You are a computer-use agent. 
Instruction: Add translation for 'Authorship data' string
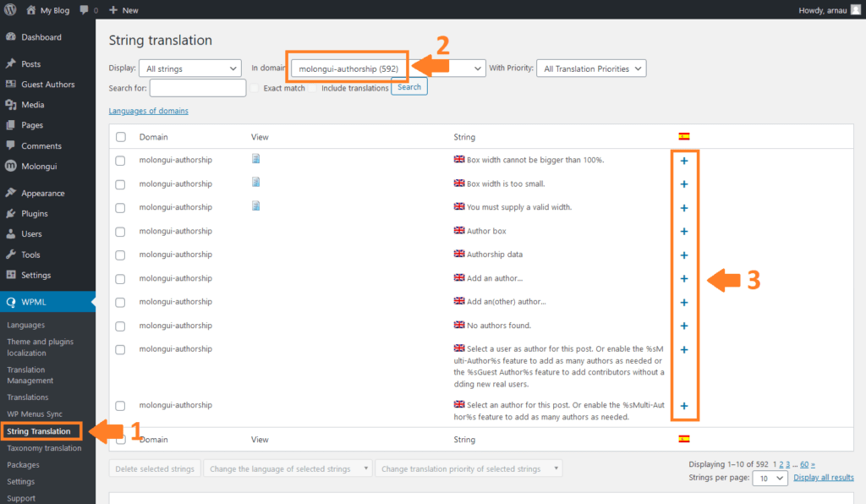coord(683,255)
